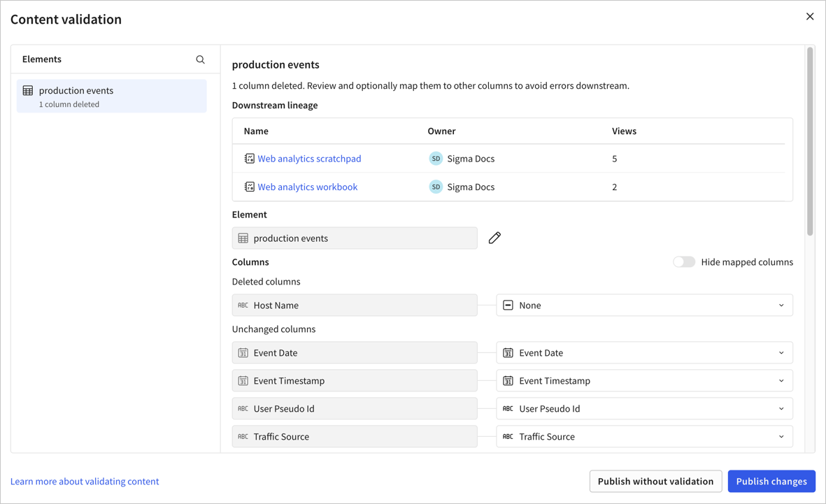Screen dimensions: 826x504
Task: Click the calendar icon on Event Date column
Action: click(x=243, y=352)
